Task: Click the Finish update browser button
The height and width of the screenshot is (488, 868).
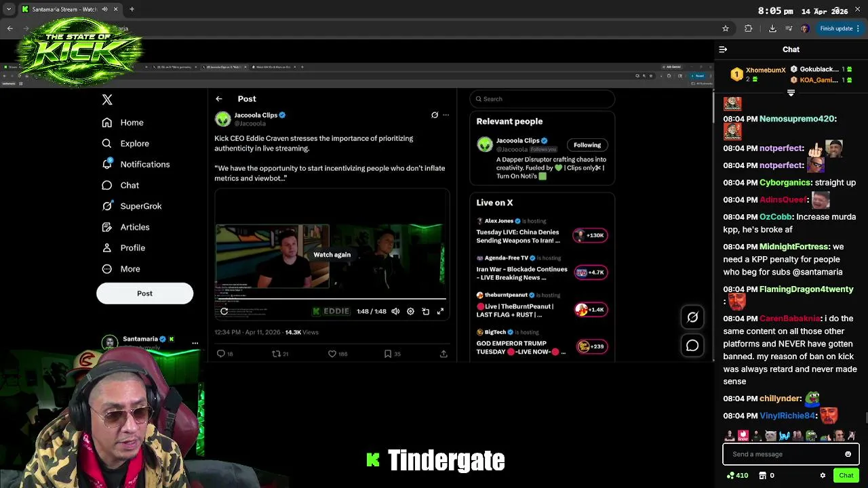Action: [840, 28]
